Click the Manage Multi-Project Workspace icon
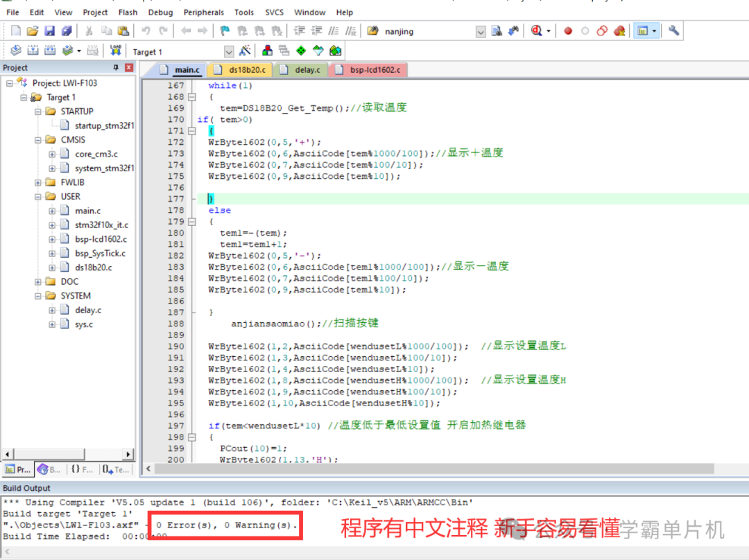749x560 pixels. 284,51
